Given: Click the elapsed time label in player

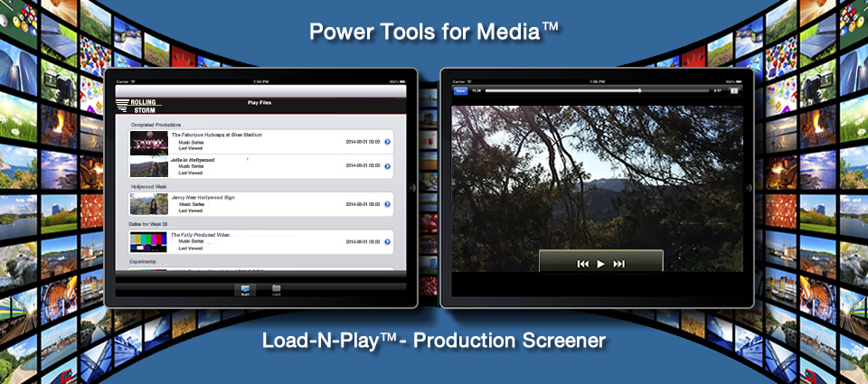Looking at the screenshot, I should (x=476, y=90).
